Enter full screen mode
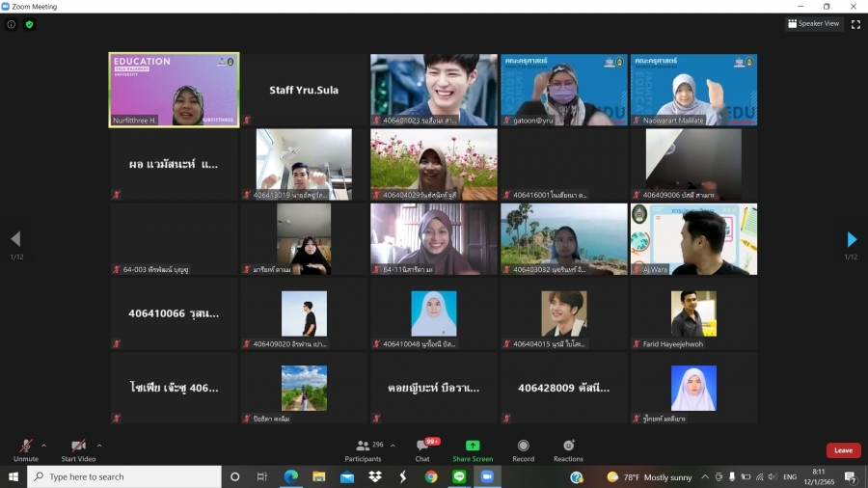The width and height of the screenshot is (868, 488). 855,24
